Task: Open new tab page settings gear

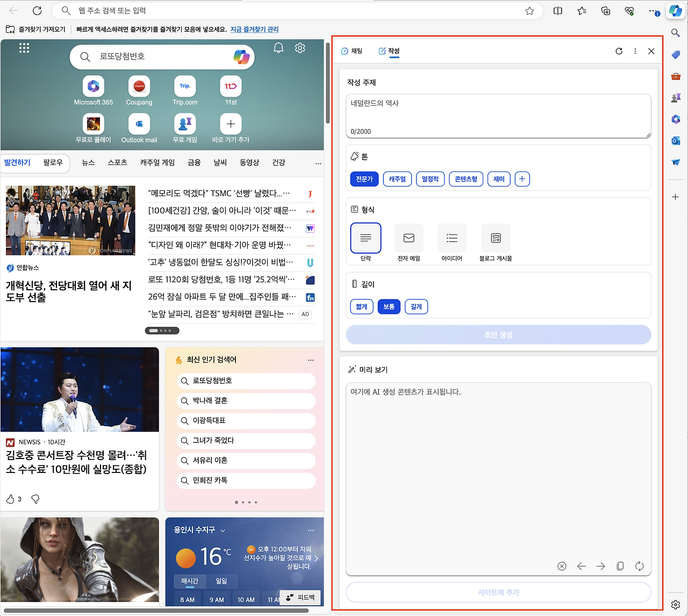Action: [x=300, y=48]
